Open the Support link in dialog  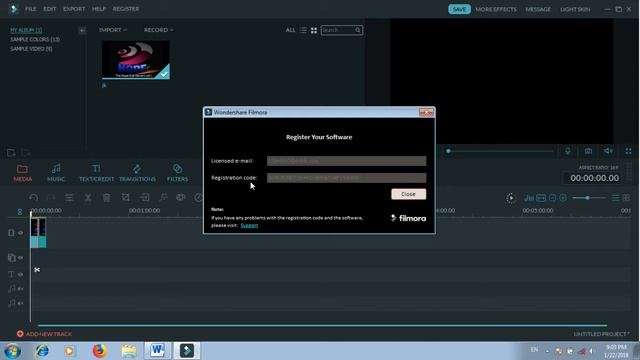(249, 225)
